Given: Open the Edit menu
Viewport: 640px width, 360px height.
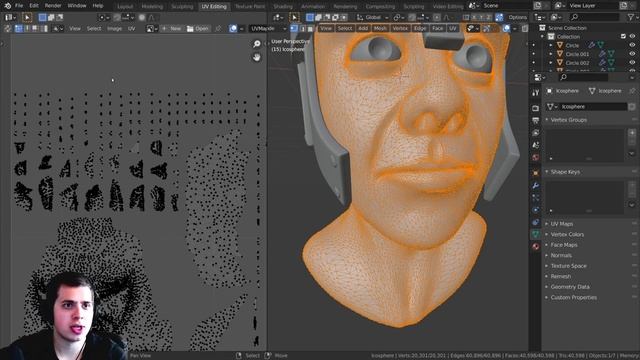Looking at the screenshot, I should point(34,6).
